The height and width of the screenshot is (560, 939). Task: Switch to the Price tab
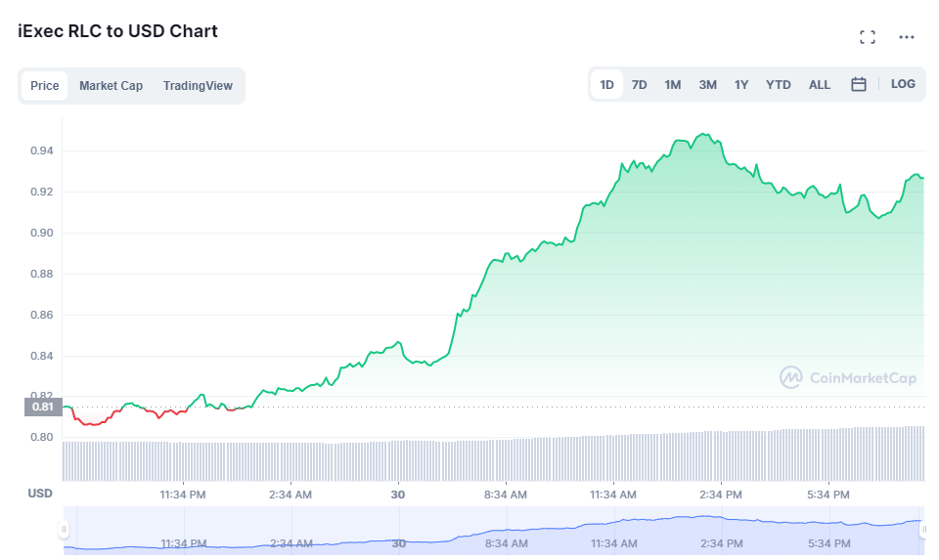pos(45,86)
